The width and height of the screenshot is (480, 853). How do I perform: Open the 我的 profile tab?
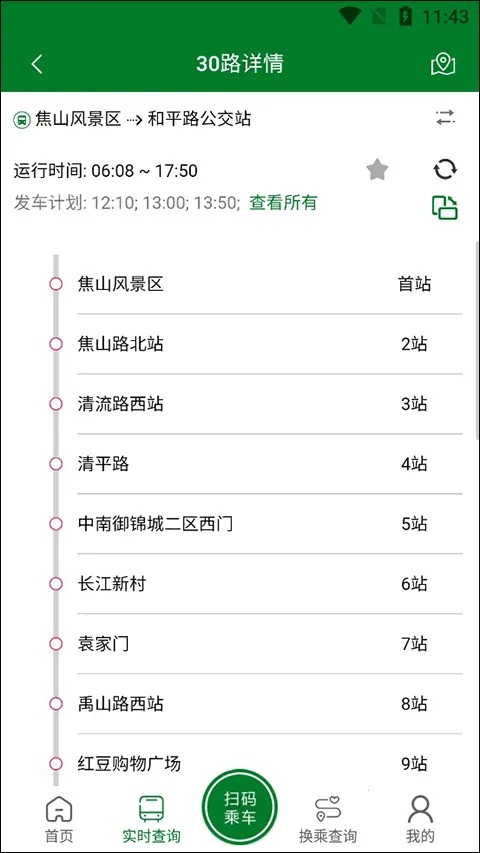pyautogui.click(x=420, y=820)
